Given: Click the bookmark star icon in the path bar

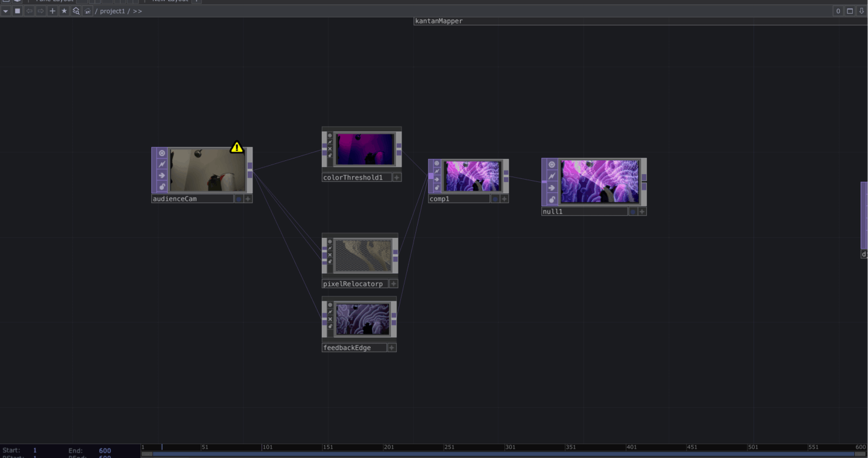Looking at the screenshot, I should (x=64, y=11).
